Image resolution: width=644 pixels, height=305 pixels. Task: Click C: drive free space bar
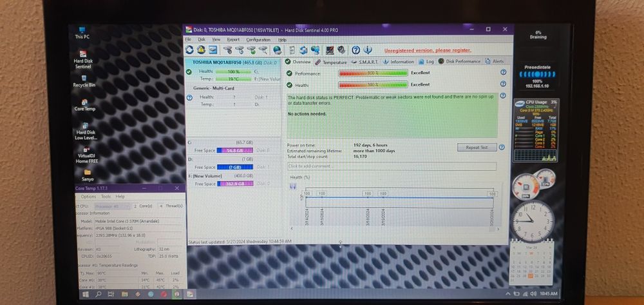(x=234, y=150)
